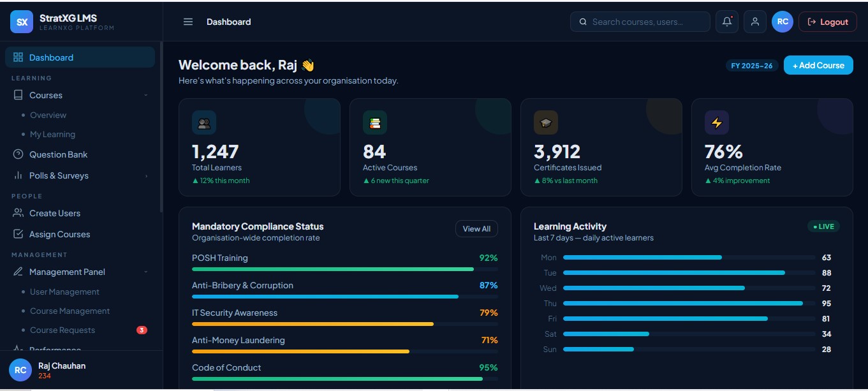Click the FY 2025-26 badge
This screenshot has height=391, width=868.
point(752,66)
